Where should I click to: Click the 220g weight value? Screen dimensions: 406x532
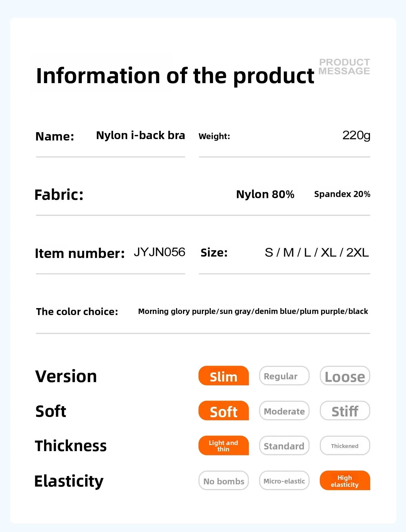pyautogui.click(x=356, y=135)
